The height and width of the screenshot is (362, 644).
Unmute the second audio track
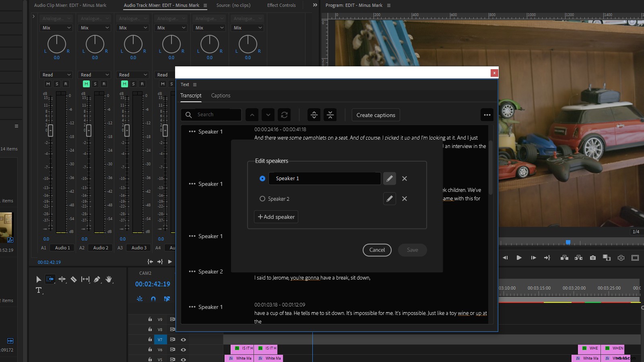point(86,84)
